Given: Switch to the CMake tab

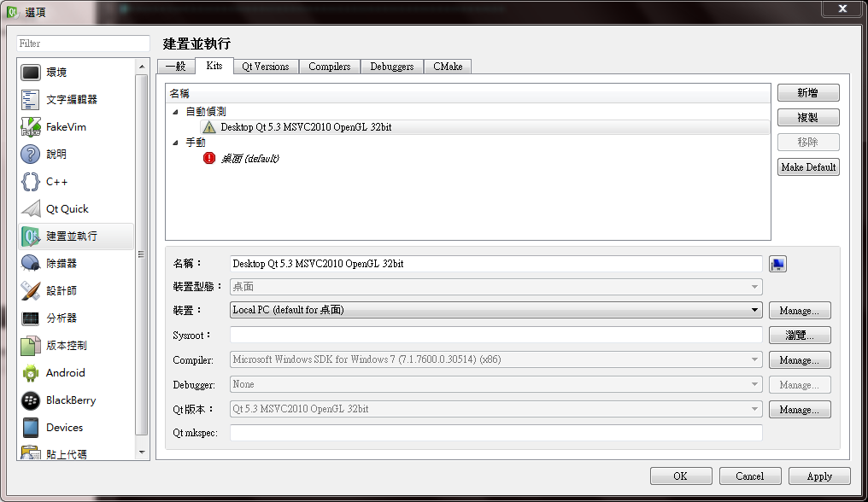Looking at the screenshot, I should (448, 67).
